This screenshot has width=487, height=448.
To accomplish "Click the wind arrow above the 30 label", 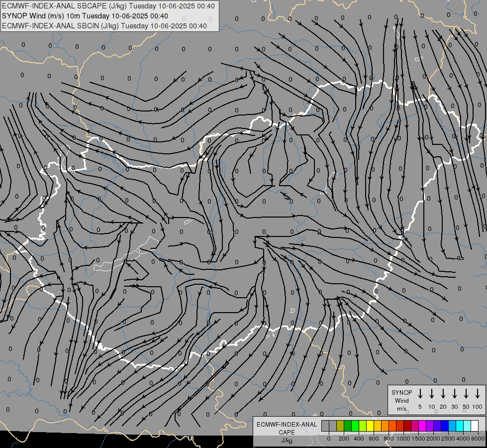I will (x=454, y=394).
